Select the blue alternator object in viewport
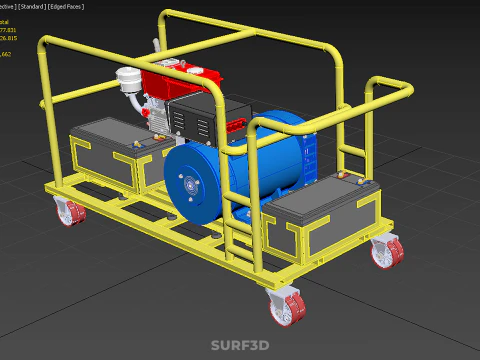Image resolution: width=480 pixels, height=360 pixels. [240, 167]
